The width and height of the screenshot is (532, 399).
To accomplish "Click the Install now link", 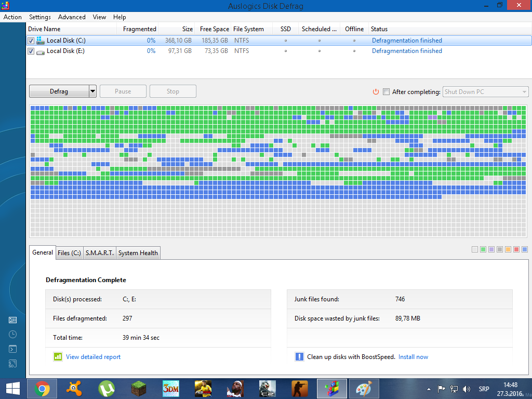I will click(413, 357).
